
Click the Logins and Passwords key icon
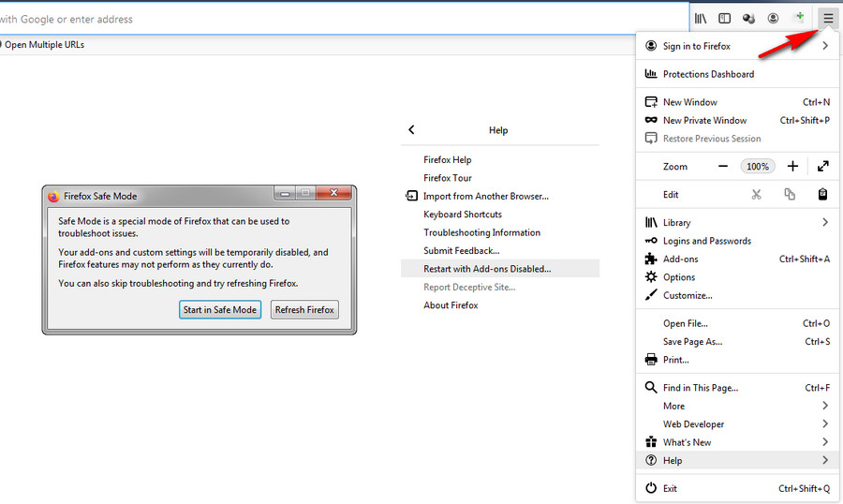(x=651, y=241)
